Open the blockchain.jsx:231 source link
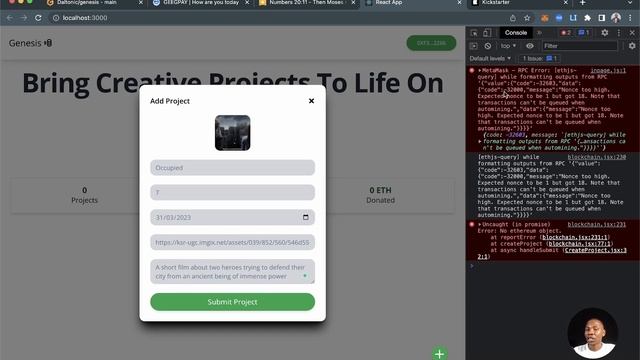640x360 pixels. (x=596, y=224)
